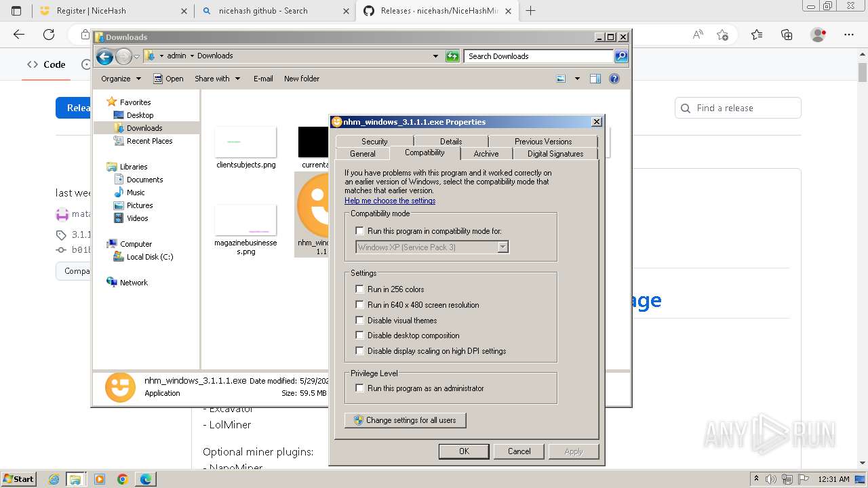
Task: Open the Share with dropdown
Action: pyautogui.click(x=217, y=79)
